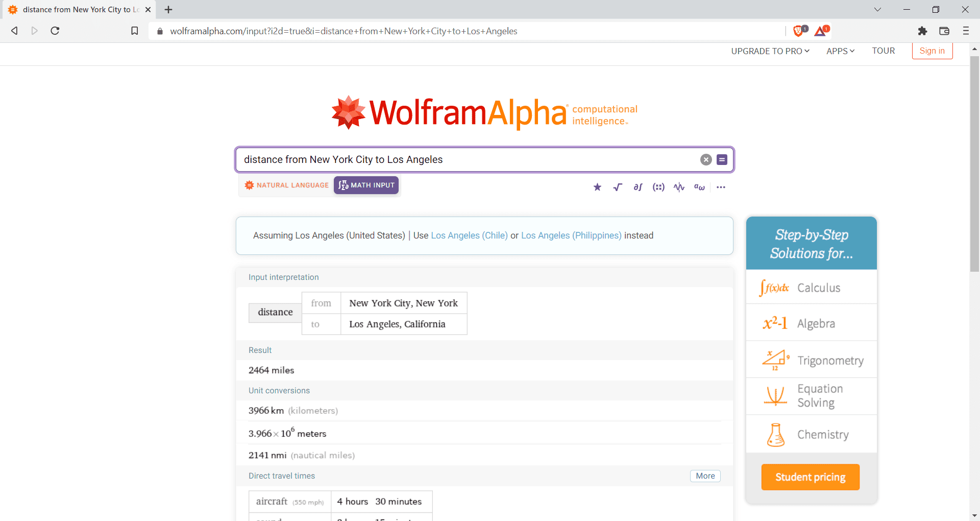Image resolution: width=980 pixels, height=521 pixels.
Task: Use Los Angeles (Chile) instead
Action: (x=470, y=235)
